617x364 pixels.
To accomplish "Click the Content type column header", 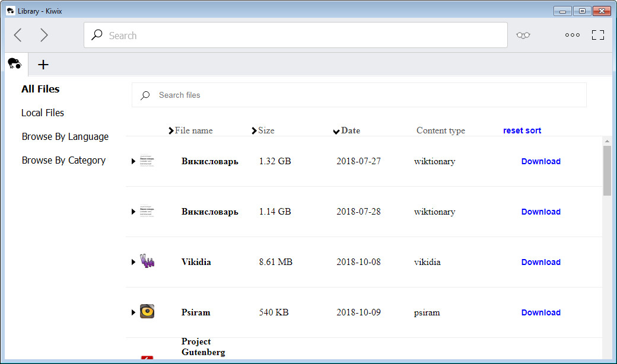I will (x=441, y=130).
